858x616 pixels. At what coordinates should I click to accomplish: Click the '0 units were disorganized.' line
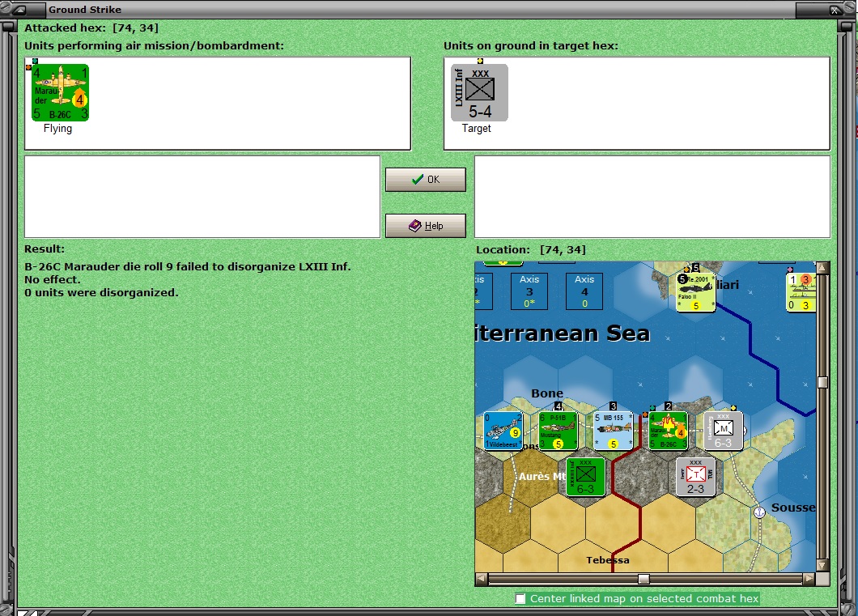(x=101, y=293)
